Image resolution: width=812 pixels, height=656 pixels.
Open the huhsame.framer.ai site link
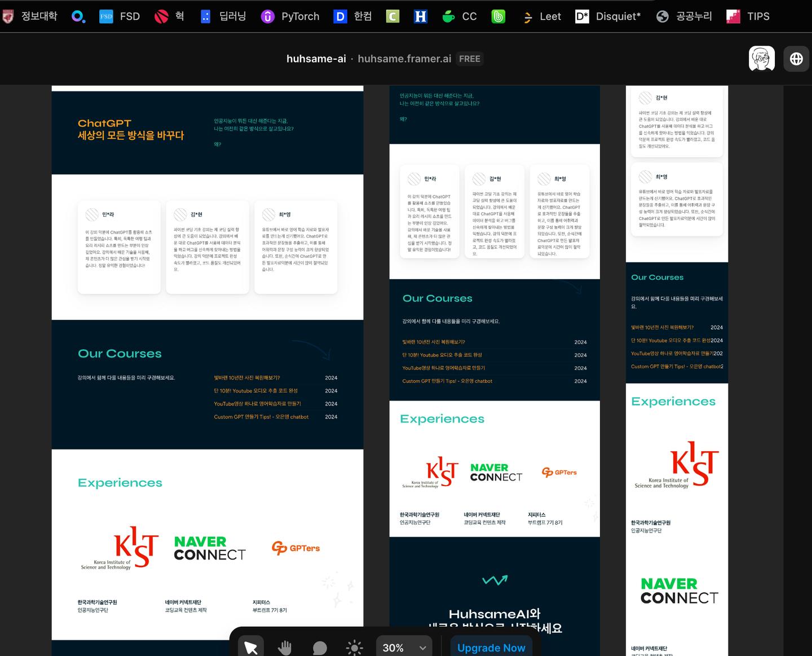click(404, 59)
